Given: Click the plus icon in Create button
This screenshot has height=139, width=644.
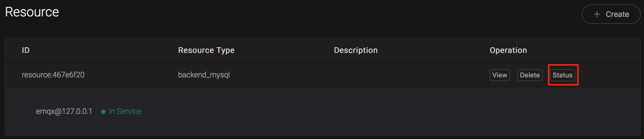Looking at the screenshot, I should tap(597, 14).
